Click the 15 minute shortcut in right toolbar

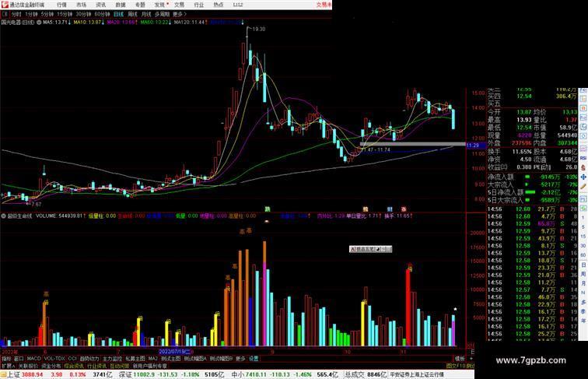point(583,237)
